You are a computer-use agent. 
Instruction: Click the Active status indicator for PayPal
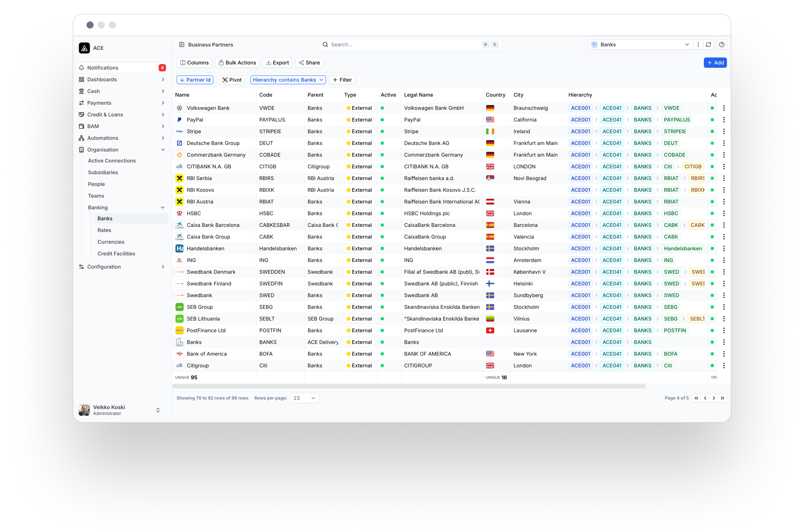click(382, 120)
